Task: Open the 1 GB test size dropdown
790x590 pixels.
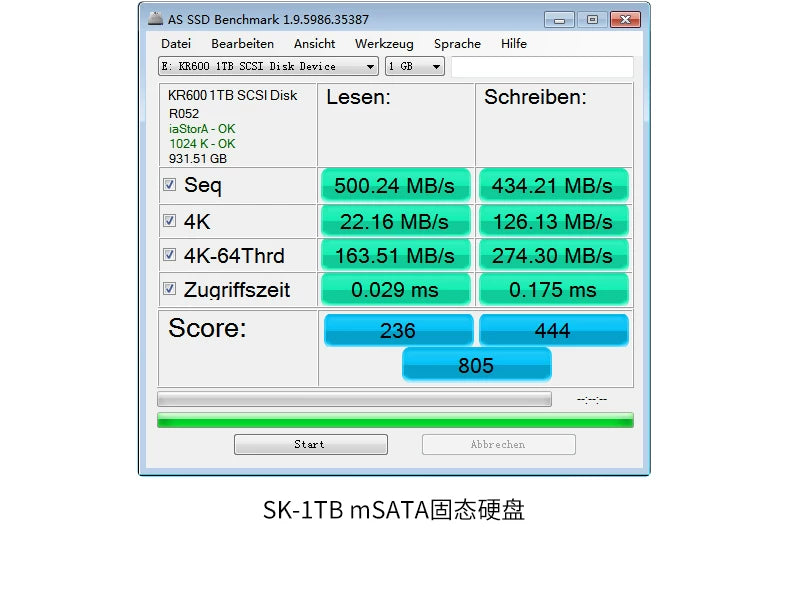Action: click(415, 67)
